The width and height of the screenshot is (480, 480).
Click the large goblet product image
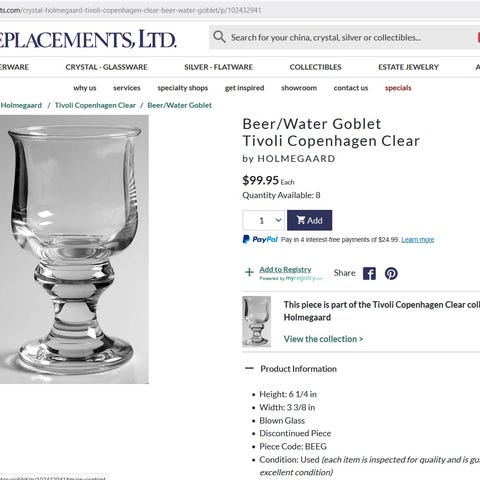[x=74, y=249]
